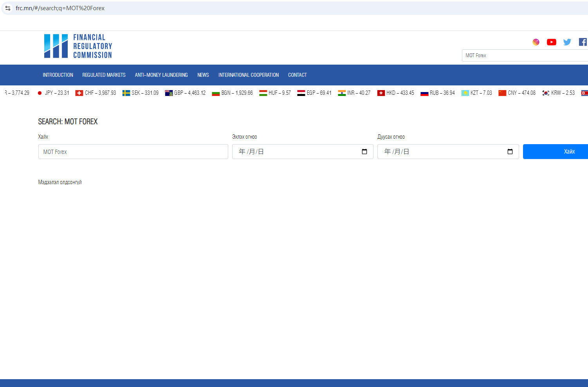Viewport: 588px width, 387px height.
Task: Open the Contact page link
Action: 297,75
